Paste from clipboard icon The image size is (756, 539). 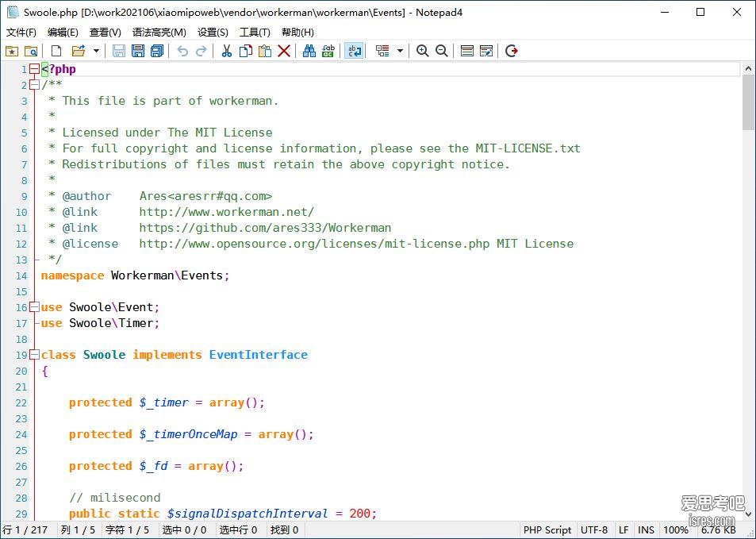tap(265, 51)
